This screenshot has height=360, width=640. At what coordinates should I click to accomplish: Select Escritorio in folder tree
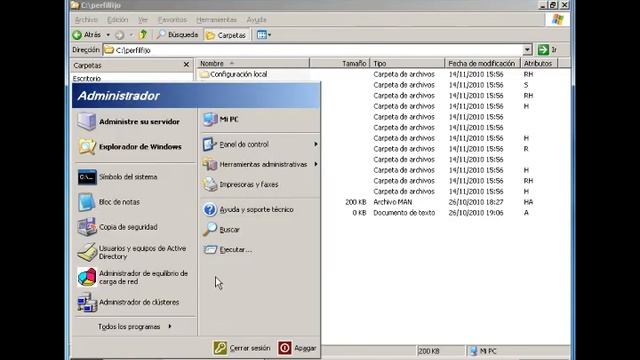tap(87, 78)
